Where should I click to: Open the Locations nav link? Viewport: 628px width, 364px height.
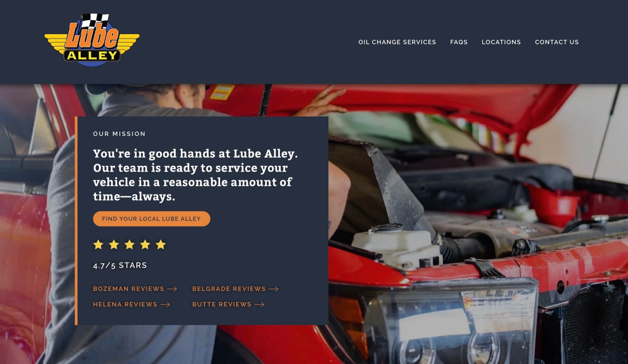(x=501, y=42)
